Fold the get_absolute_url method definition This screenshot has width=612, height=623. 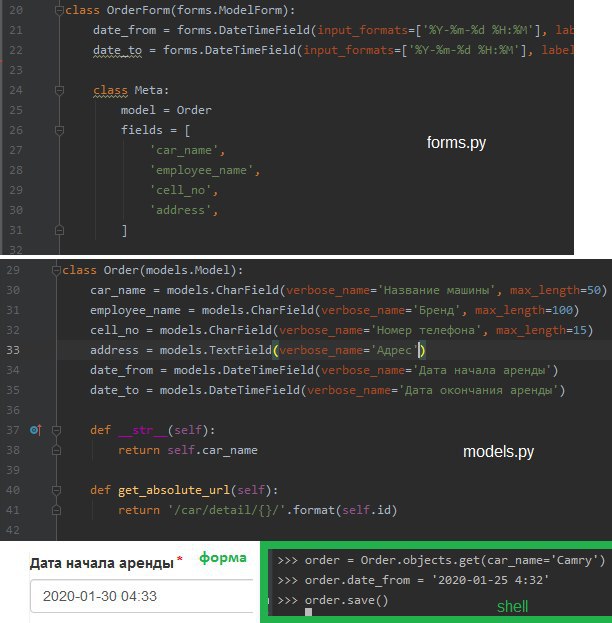click(56, 490)
